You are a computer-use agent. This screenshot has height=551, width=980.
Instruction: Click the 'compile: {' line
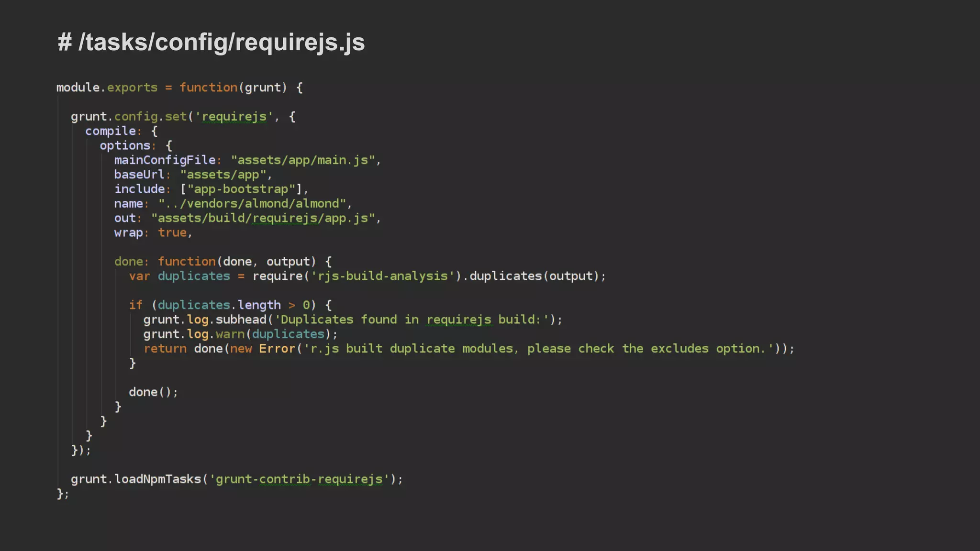(x=122, y=131)
